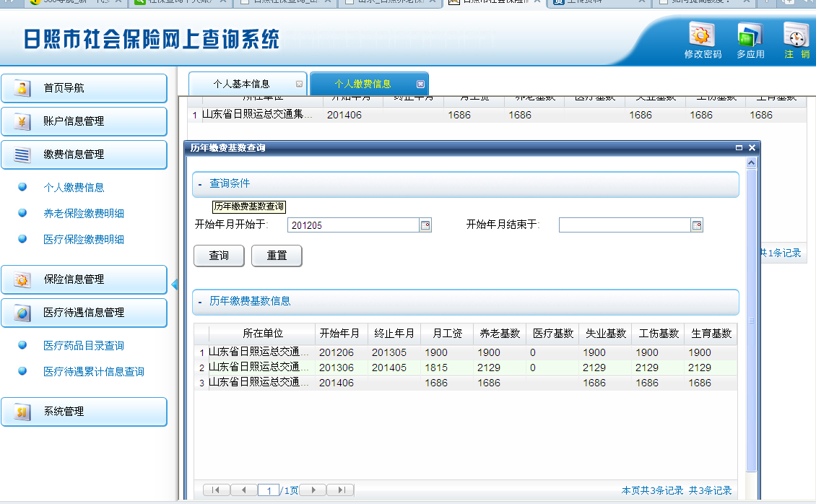Open the 多应用 (multi-app) icon

tap(750, 36)
